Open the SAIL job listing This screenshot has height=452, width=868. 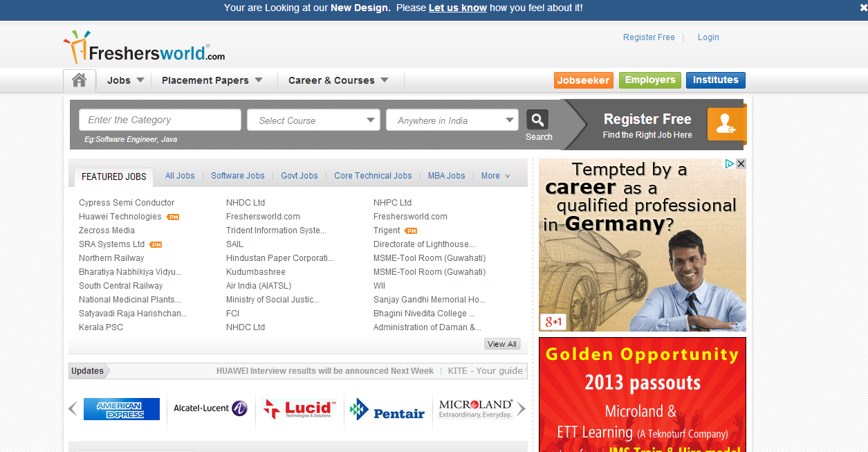(235, 244)
